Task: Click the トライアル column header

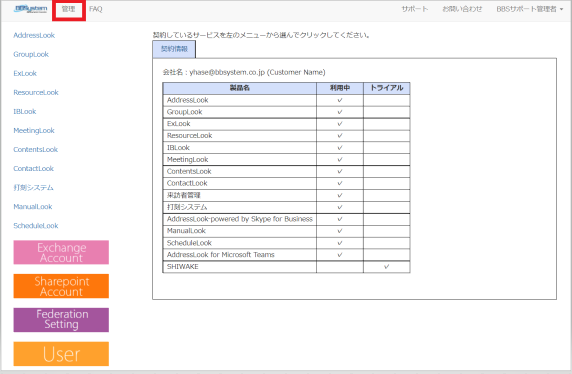Action: click(387, 88)
